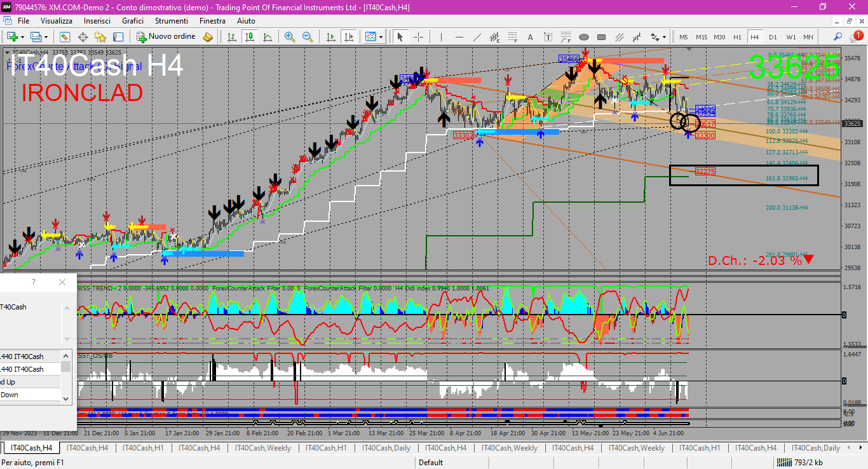Switch timeframe to H1
The height and width of the screenshot is (469, 868).
tap(737, 37)
